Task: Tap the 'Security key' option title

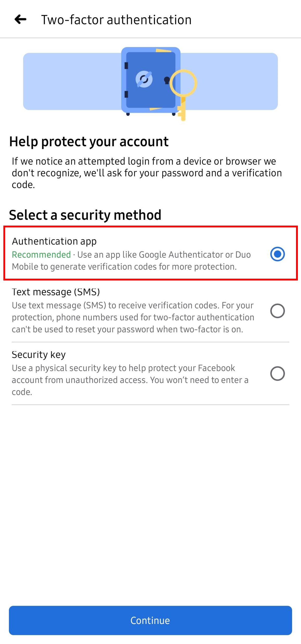Action: click(x=39, y=355)
